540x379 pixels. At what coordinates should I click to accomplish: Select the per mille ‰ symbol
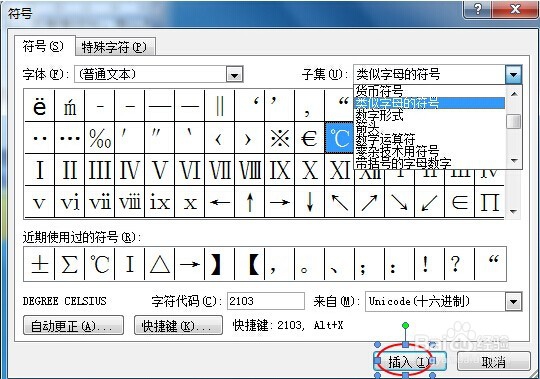[x=100, y=138]
